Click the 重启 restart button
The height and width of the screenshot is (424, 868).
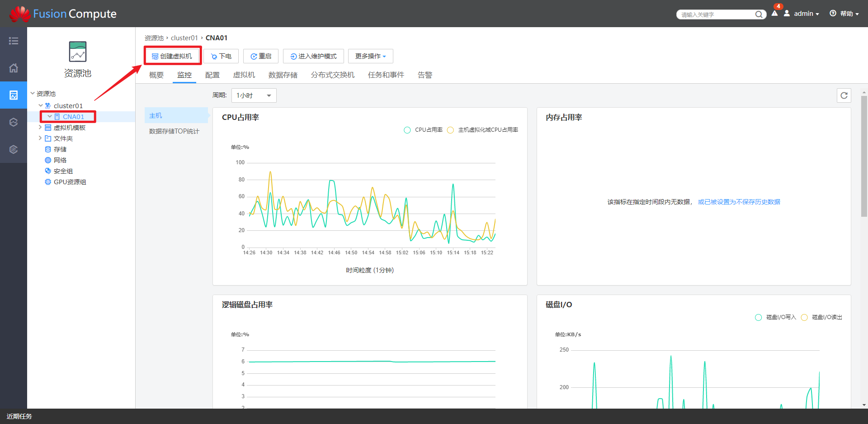pyautogui.click(x=261, y=56)
